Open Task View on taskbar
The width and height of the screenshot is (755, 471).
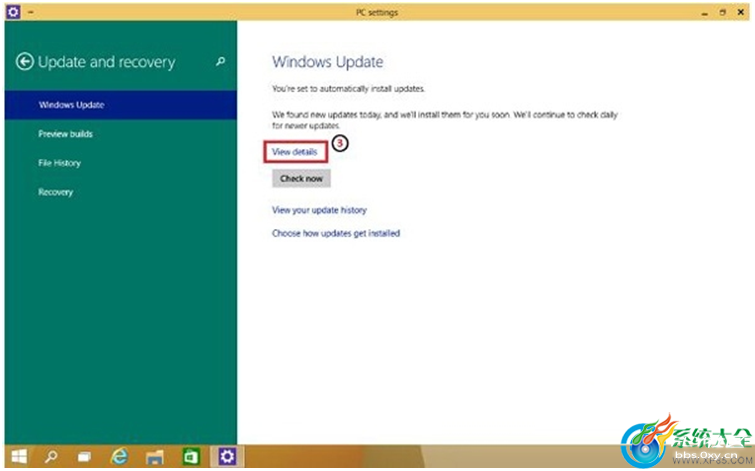(x=85, y=457)
